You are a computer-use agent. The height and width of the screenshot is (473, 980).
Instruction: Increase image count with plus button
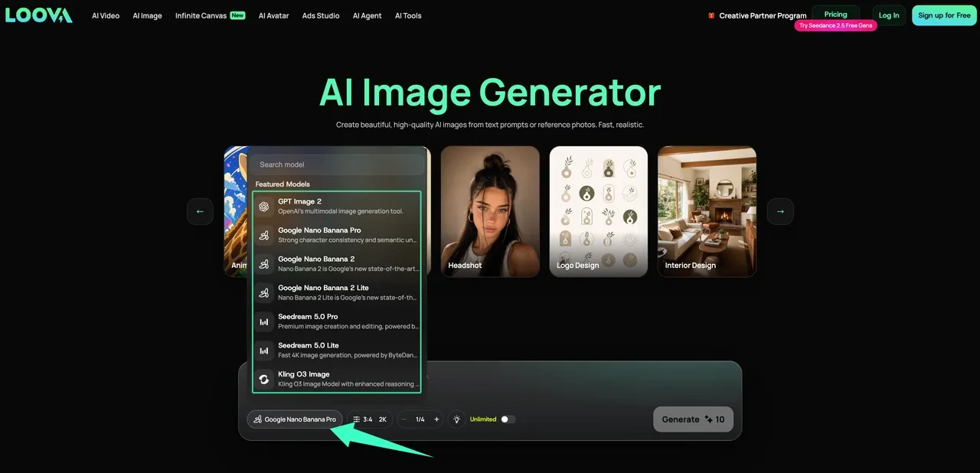[436, 419]
